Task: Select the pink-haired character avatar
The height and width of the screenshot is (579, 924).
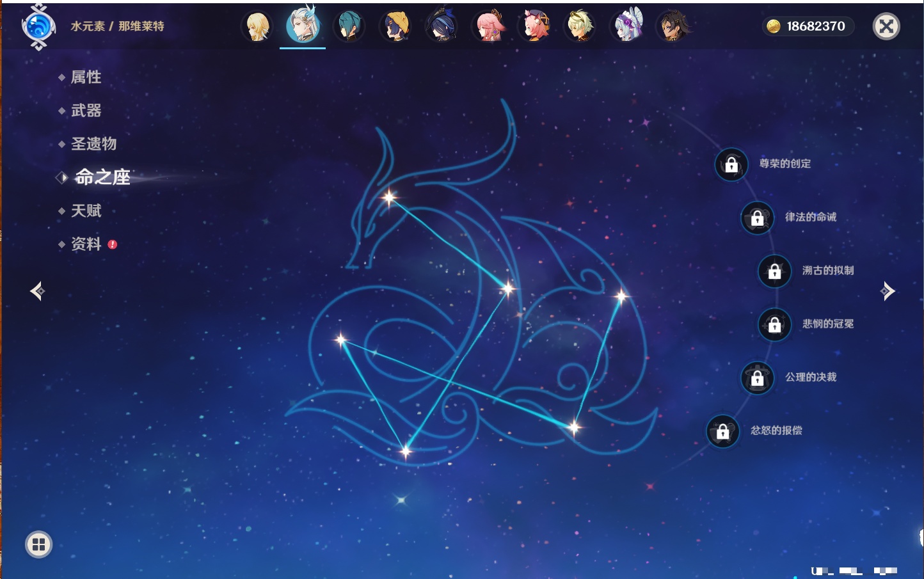Action: click(490, 27)
